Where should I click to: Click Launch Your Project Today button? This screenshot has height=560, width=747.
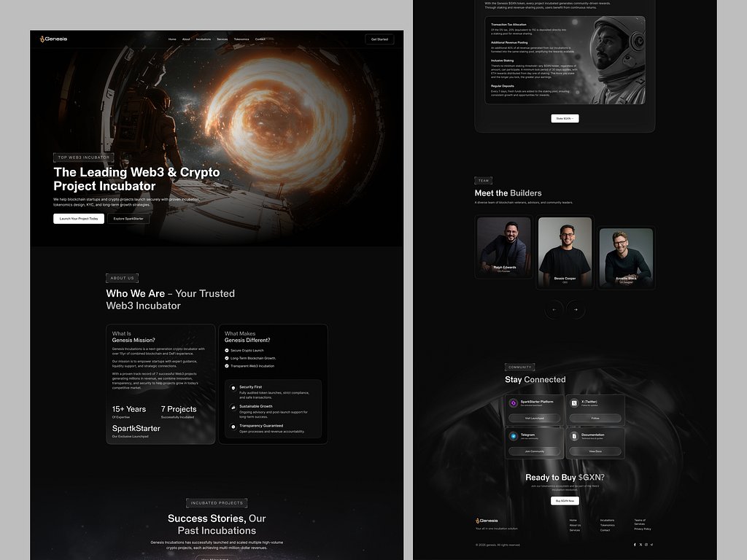click(x=79, y=219)
